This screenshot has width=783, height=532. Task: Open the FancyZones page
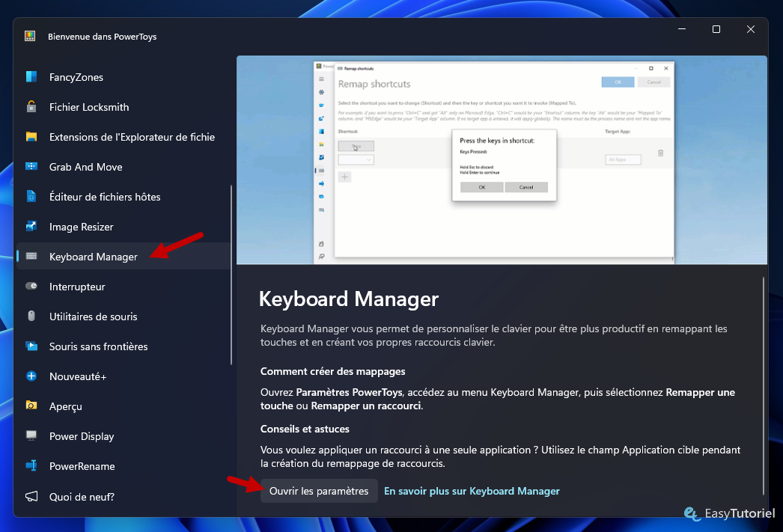point(124,77)
